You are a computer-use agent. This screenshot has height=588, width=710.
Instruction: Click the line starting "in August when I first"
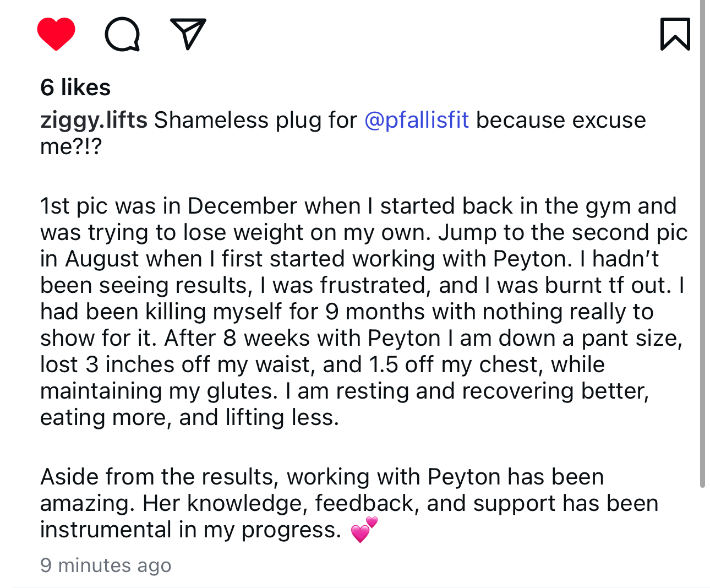[349, 259]
